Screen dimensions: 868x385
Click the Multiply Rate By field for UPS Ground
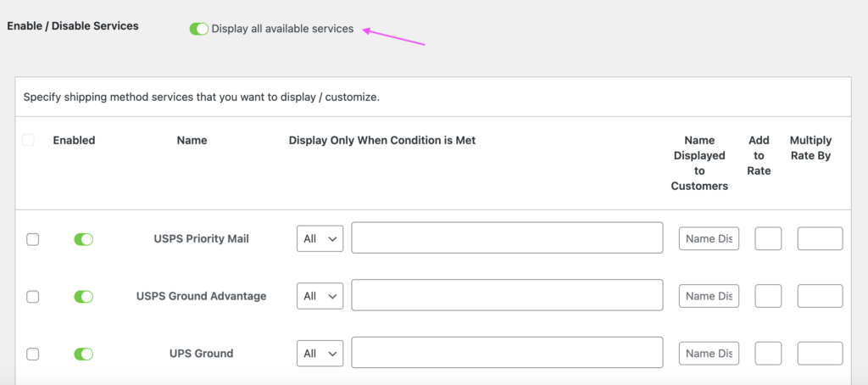(820, 354)
